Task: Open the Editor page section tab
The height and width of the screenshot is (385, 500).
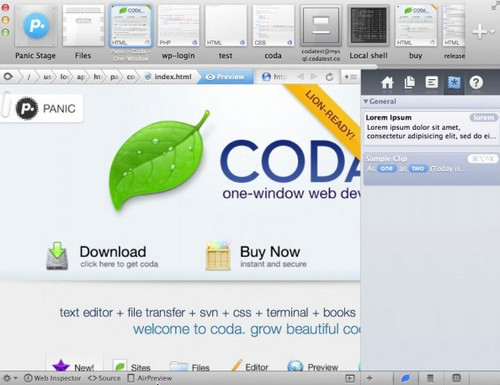Action: [250, 366]
